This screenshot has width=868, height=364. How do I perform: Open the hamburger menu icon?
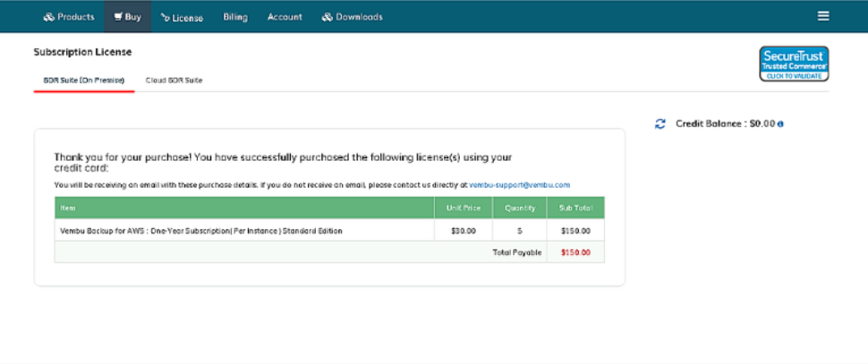(x=823, y=16)
